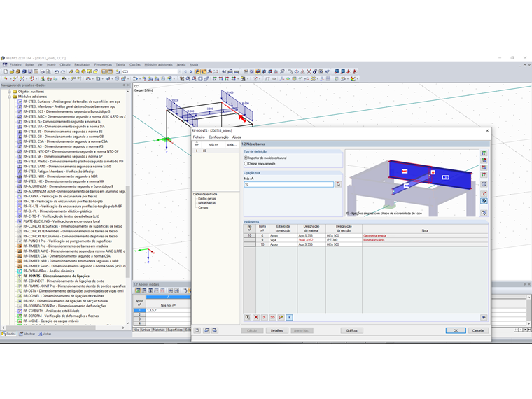The width and height of the screenshot is (532, 399).
Task: Select RF-JOINTS module in navigator tree
Action: (x=56, y=276)
